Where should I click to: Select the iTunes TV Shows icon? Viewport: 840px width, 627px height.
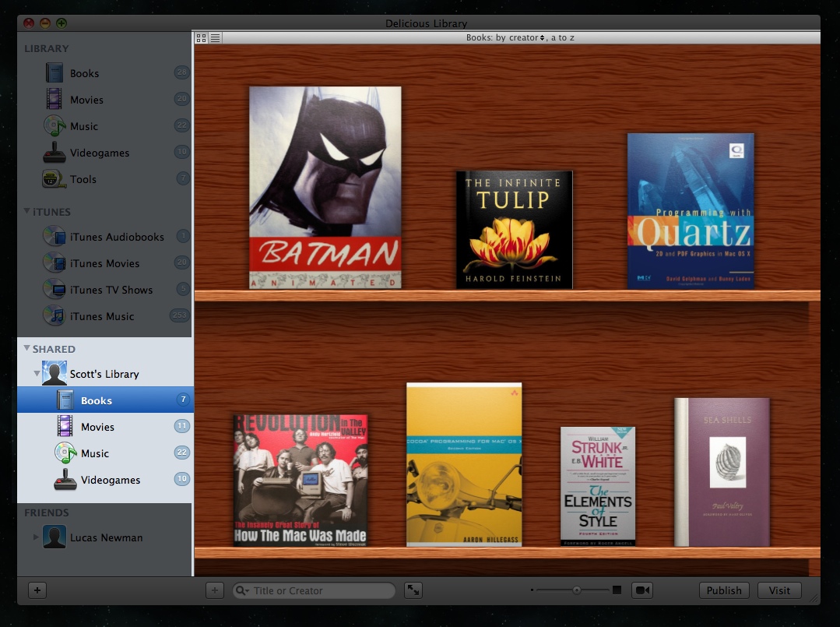click(x=54, y=290)
